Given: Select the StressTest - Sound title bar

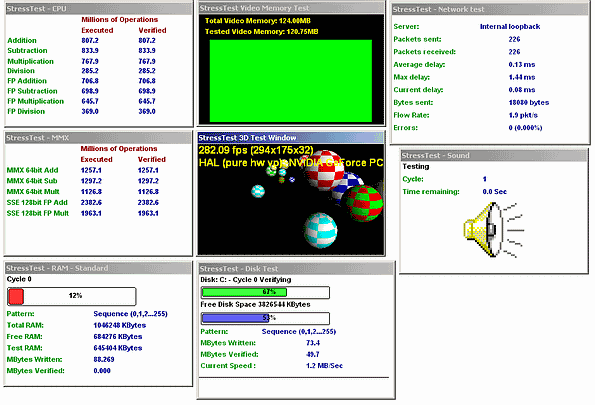Looking at the screenshot, I should (x=494, y=155).
